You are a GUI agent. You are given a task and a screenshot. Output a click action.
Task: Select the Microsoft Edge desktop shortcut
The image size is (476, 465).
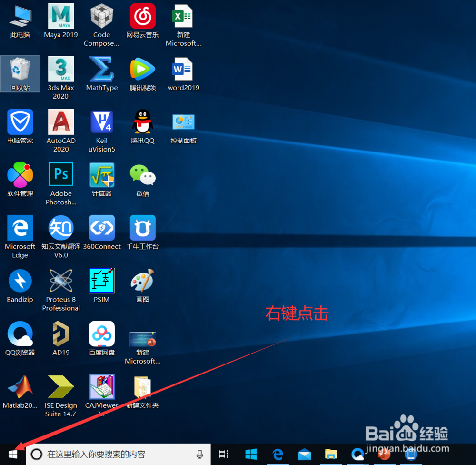pyautogui.click(x=20, y=237)
